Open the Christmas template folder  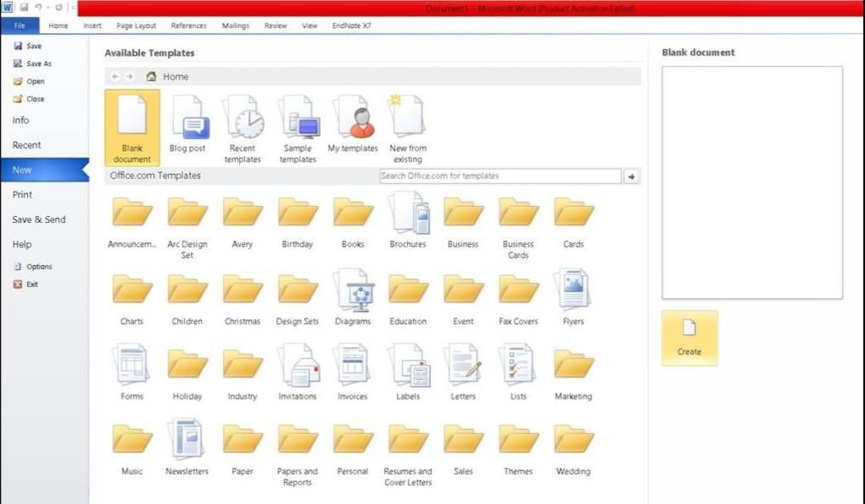[242, 298]
